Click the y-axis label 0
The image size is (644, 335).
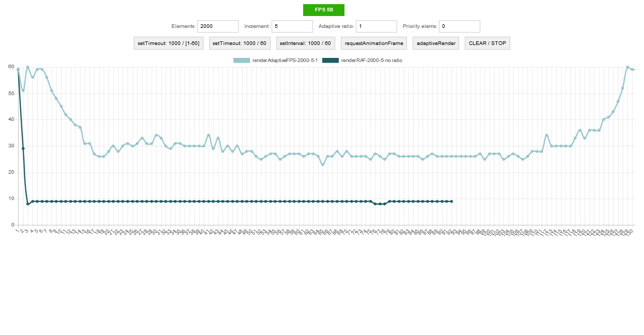click(x=12, y=225)
